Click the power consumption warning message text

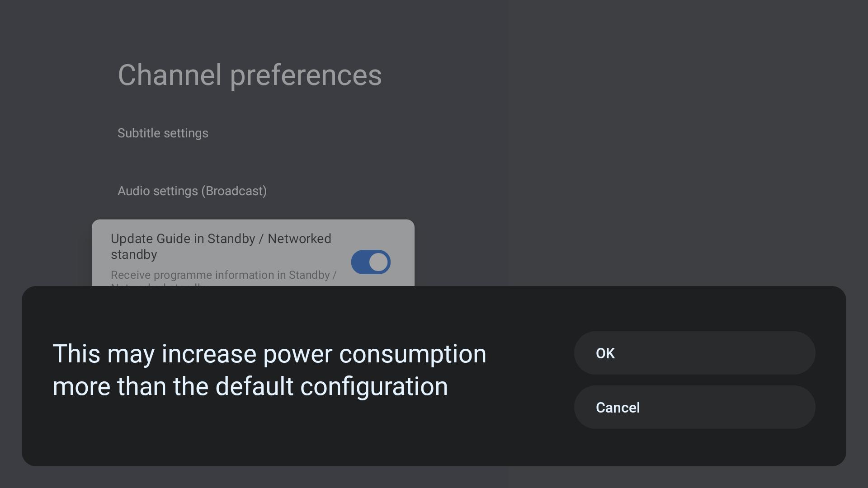pyautogui.click(x=269, y=370)
